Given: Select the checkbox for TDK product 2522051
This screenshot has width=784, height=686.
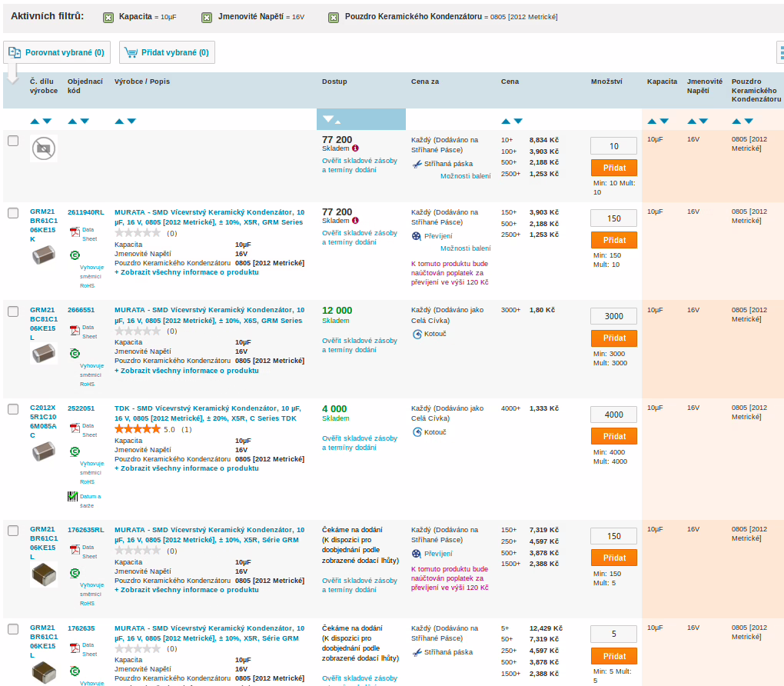Looking at the screenshot, I should [13, 409].
